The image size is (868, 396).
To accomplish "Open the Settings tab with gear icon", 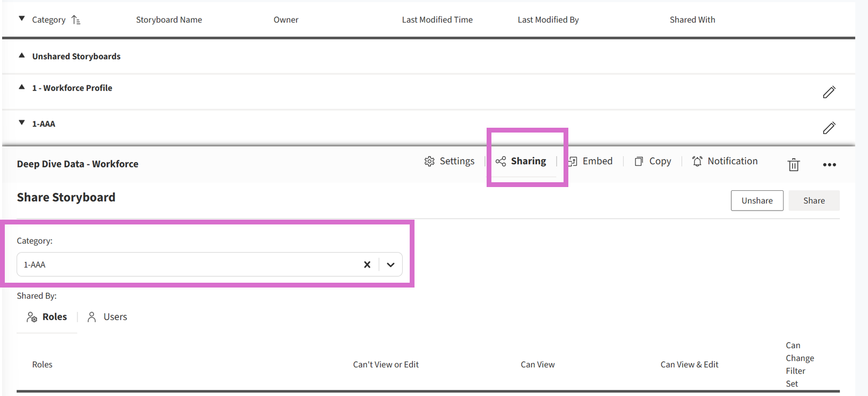I will click(x=449, y=161).
